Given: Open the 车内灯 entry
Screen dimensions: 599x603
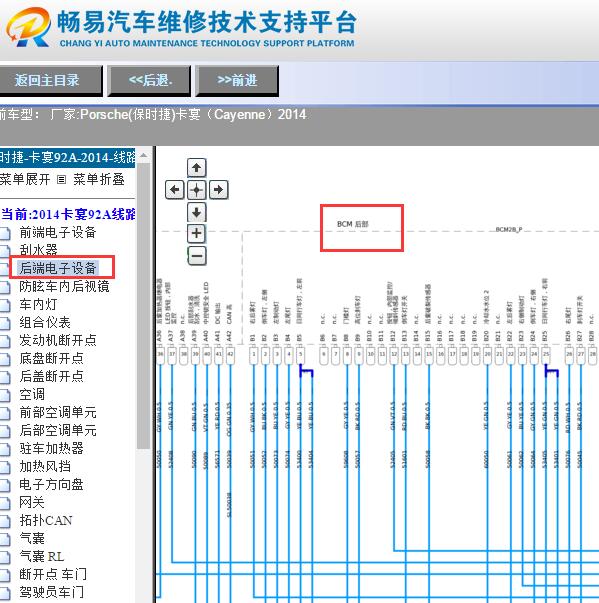Looking at the screenshot, I should (38, 304).
